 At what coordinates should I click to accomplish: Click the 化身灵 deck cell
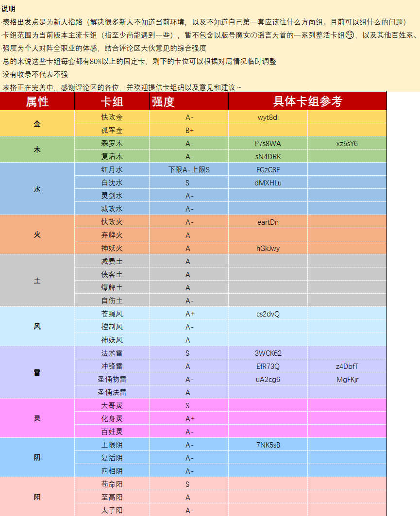[x=112, y=418]
